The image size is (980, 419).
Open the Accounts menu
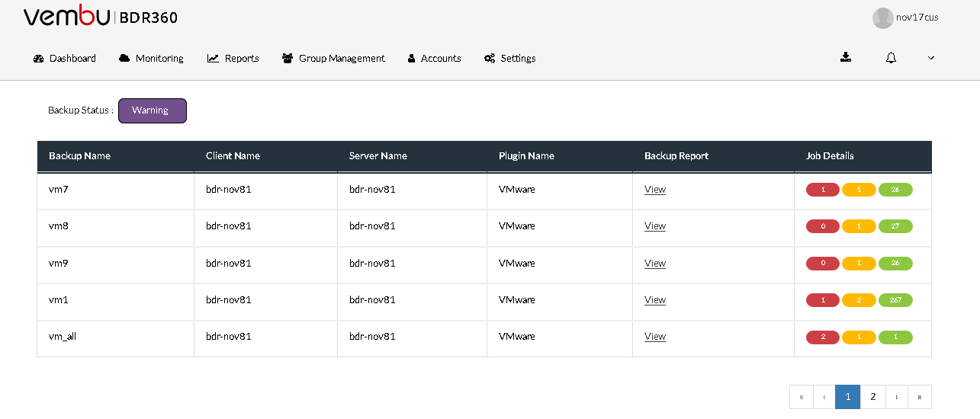point(435,58)
